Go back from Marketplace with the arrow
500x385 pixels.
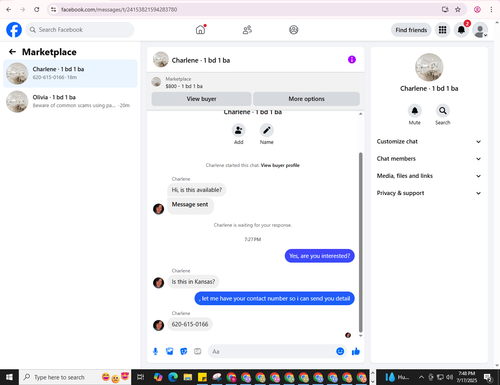point(12,52)
